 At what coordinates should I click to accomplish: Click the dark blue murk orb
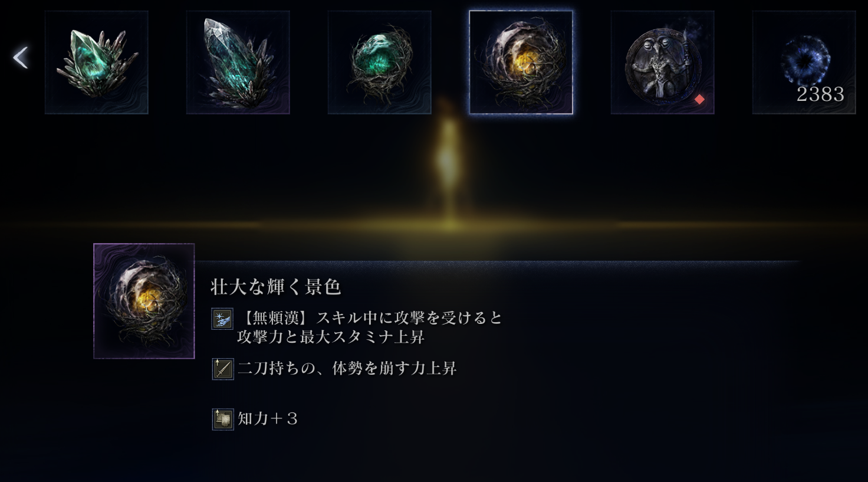[805, 60]
